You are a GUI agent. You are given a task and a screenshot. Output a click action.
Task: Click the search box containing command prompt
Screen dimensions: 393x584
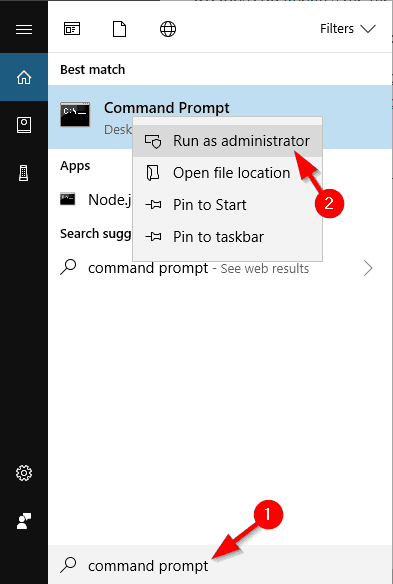220,565
